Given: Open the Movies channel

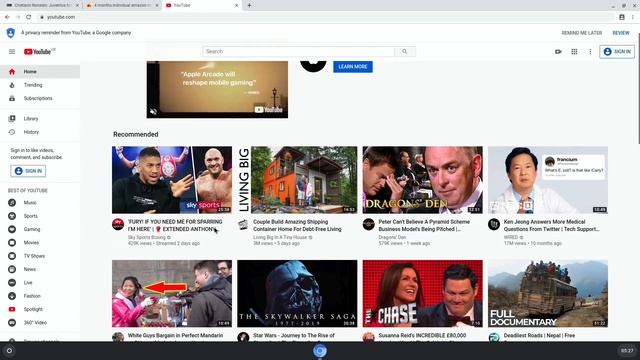Looking at the screenshot, I should [40, 242].
